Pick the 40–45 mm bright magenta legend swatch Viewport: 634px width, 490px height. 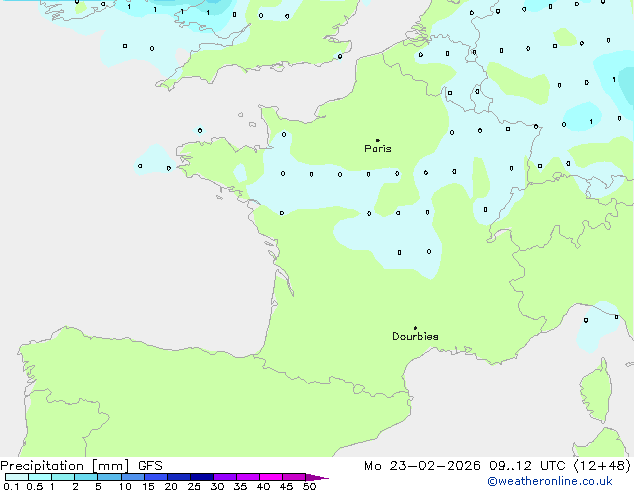pyautogui.click(x=271, y=477)
